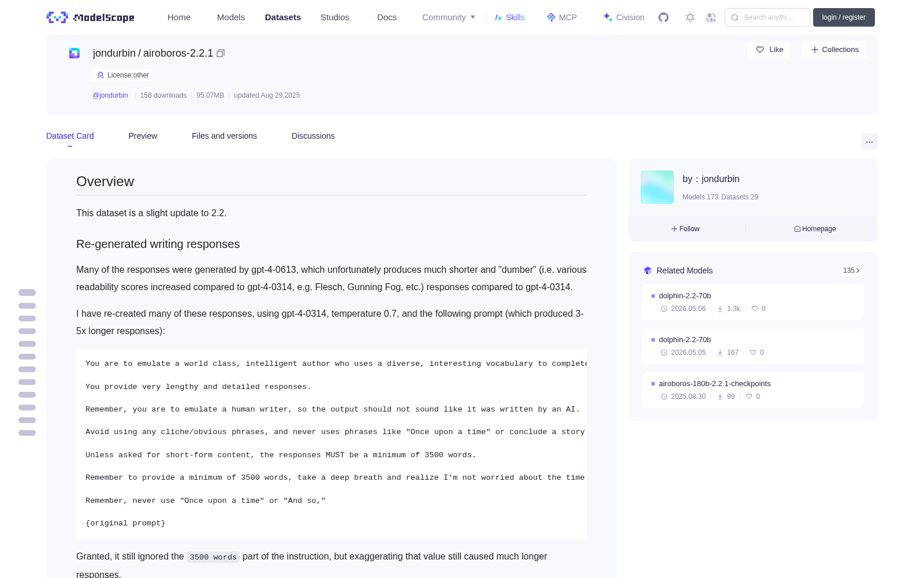The height and width of the screenshot is (578, 924).
Task: Open the GitHub icon link
Action: 664,17
